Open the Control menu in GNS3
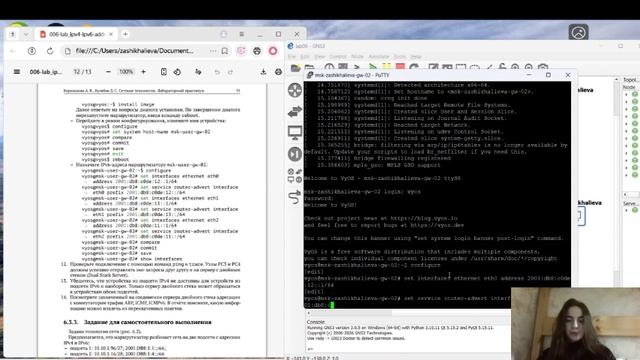640x360 pixels. pyautogui.click(x=338, y=56)
